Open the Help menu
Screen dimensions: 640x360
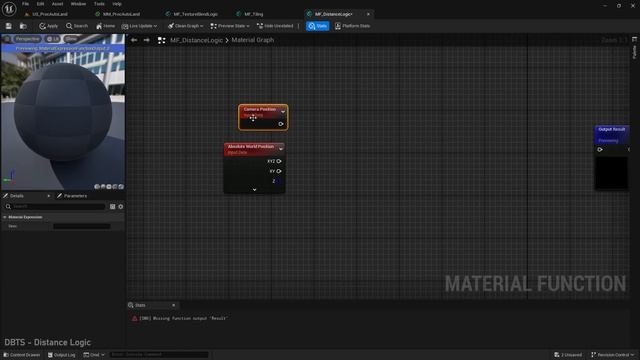point(117,4)
